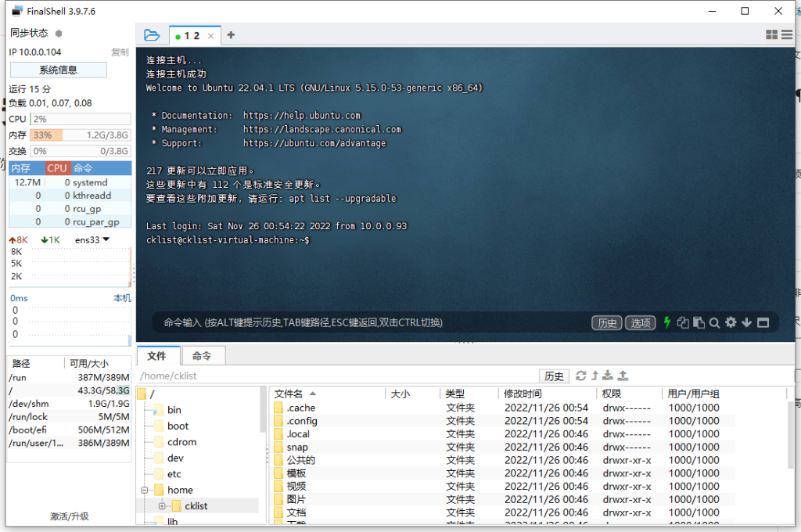Open command history button in terminal bar
This screenshot has width=801, height=532.
[x=607, y=323]
